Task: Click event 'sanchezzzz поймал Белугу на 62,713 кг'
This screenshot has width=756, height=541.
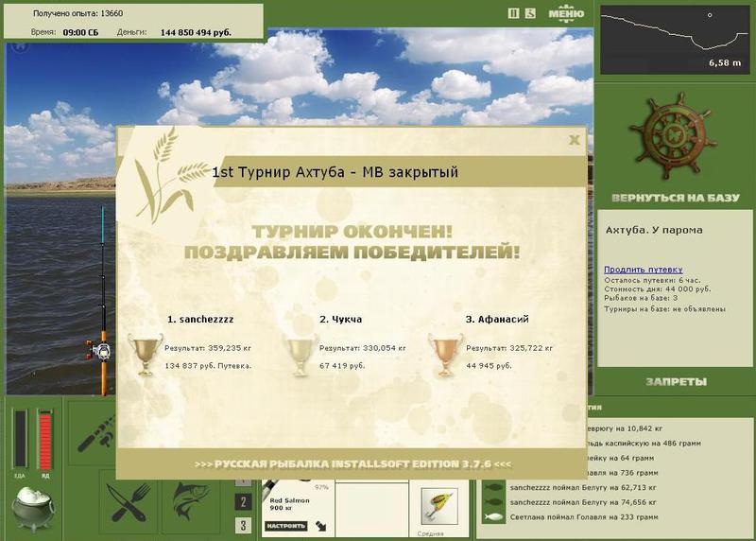Action: (583, 487)
